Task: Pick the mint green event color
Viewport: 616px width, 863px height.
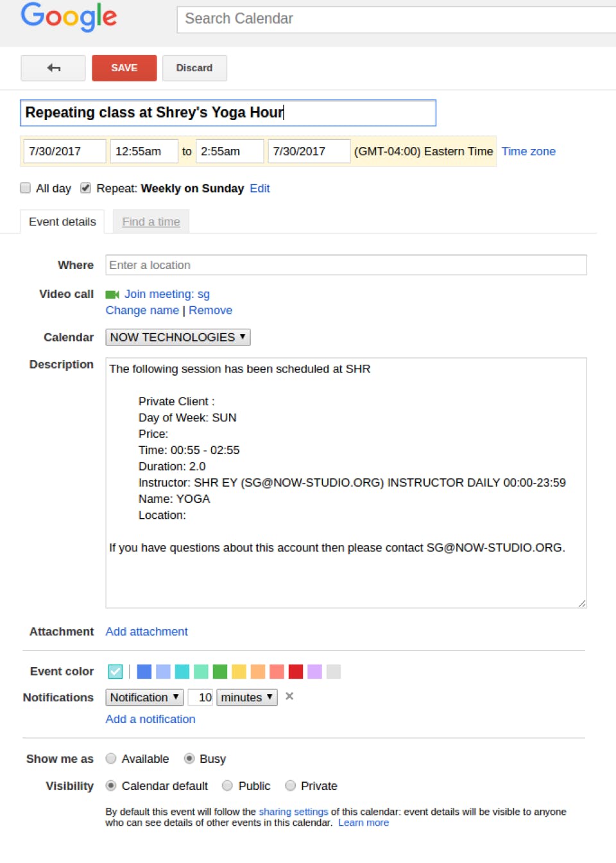Action: 201,672
